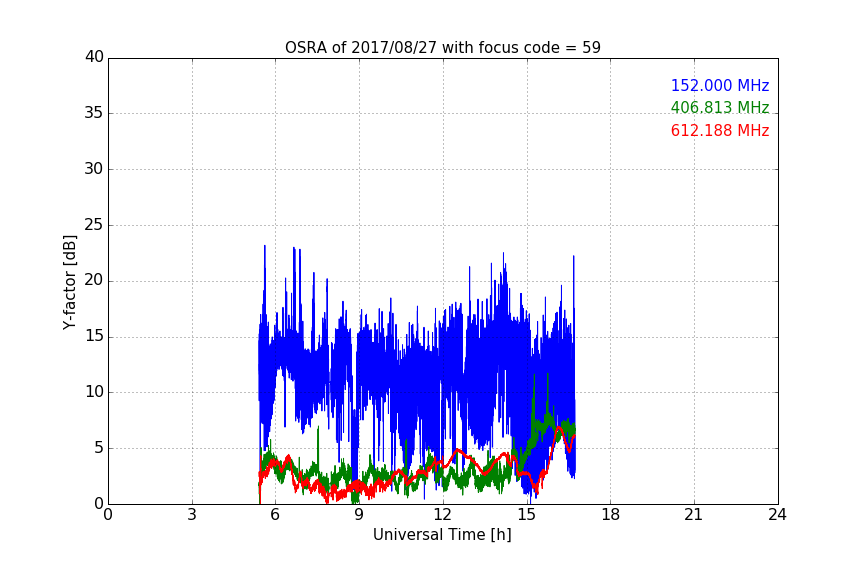This screenshot has width=864, height=576.
Task: Click the x-axis tick value 12
Action: pyautogui.click(x=442, y=515)
